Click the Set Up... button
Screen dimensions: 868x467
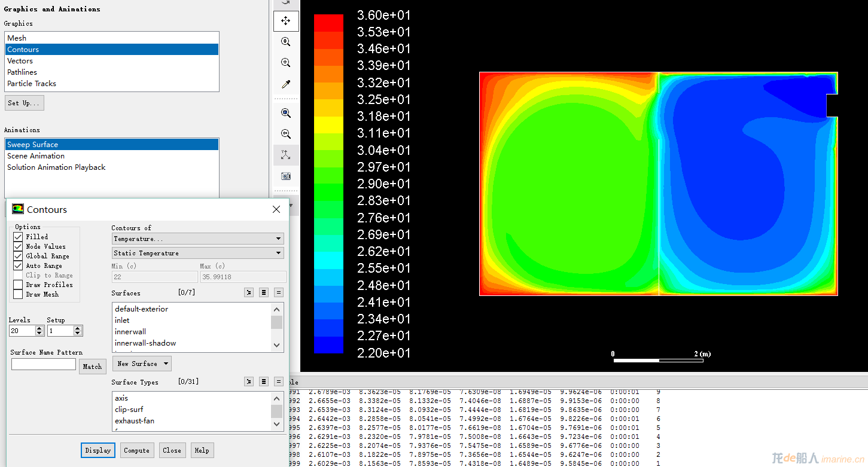(24, 103)
